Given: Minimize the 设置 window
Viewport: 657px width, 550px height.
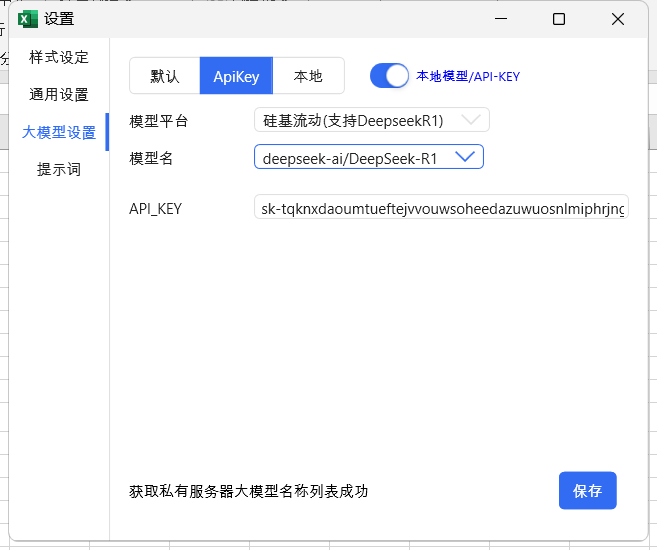Looking at the screenshot, I should click(x=501, y=19).
